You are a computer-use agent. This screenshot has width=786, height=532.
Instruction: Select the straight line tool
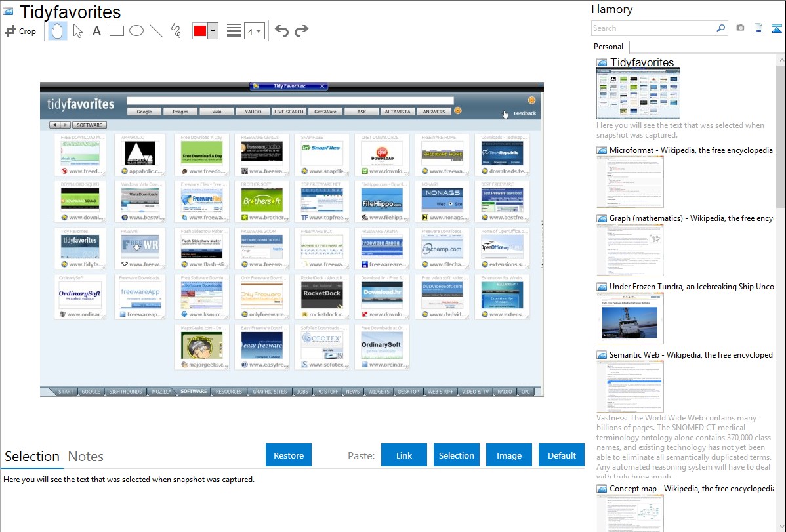pos(156,31)
